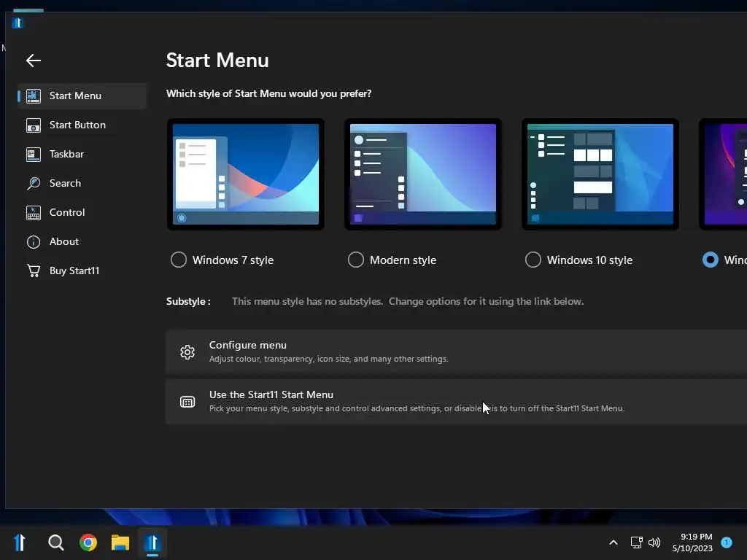Go back using the left arrow
This screenshot has height=560, width=747.
(x=34, y=61)
